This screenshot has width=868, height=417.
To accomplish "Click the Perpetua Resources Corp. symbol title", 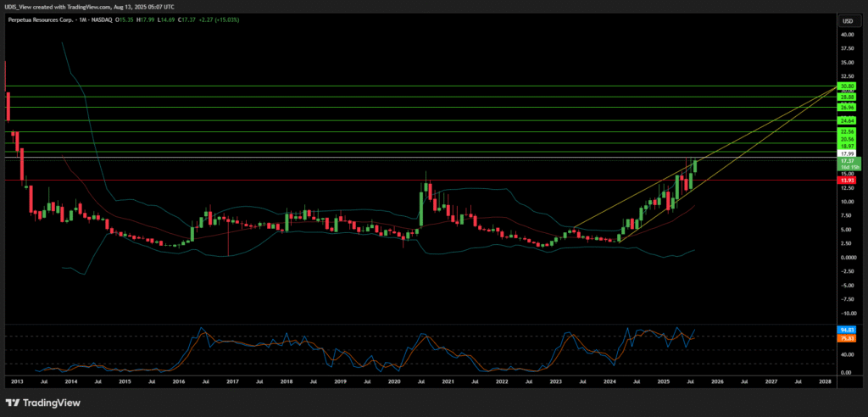I will coord(42,20).
